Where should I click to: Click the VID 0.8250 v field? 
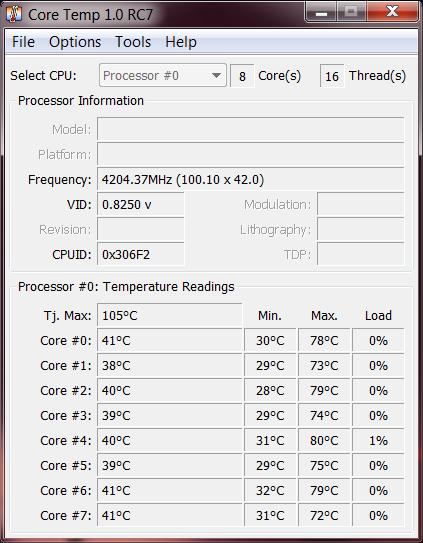(141, 205)
